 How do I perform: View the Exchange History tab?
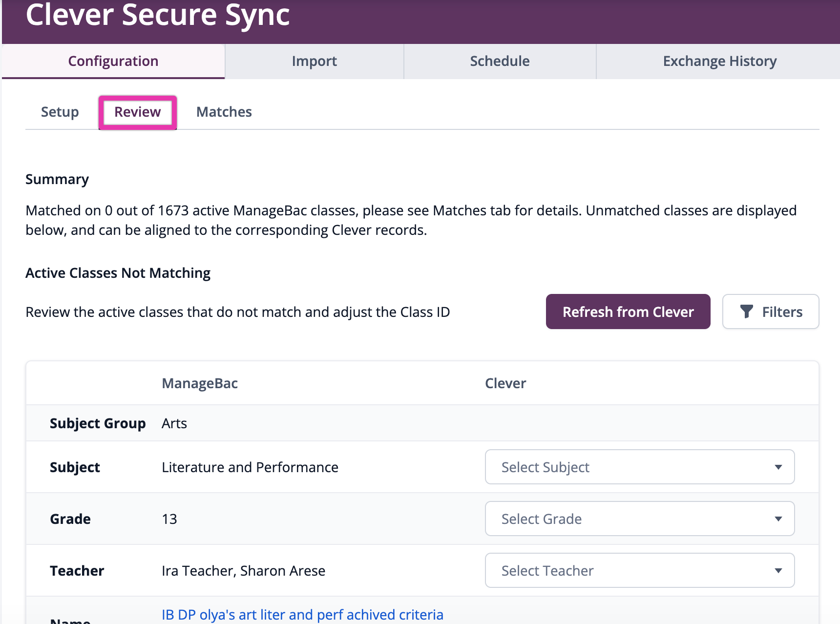(719, 61)
